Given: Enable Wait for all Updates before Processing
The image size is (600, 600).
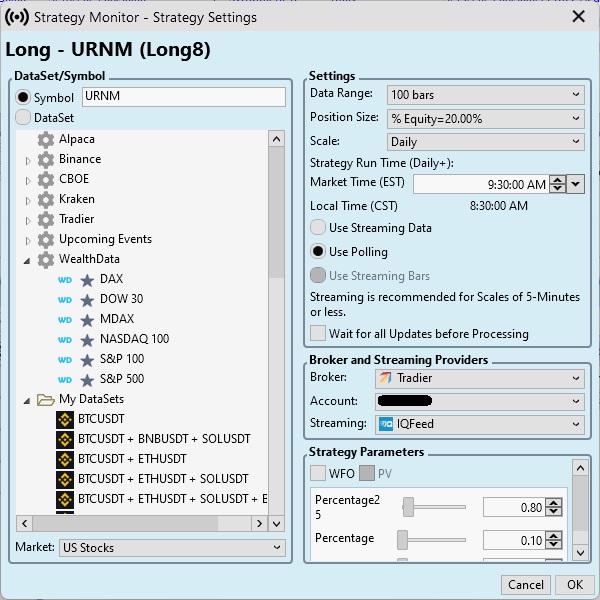Looking at the screenshot, I should pos(318,333).
